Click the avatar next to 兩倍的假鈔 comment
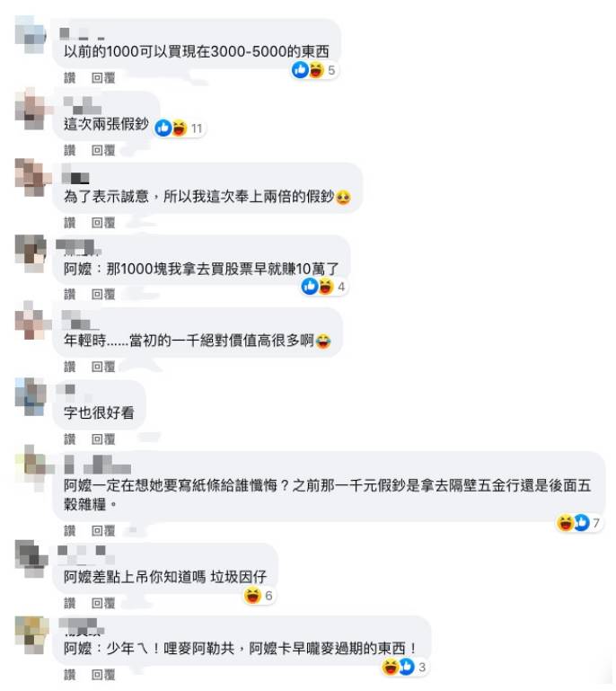 pos(30,178)
